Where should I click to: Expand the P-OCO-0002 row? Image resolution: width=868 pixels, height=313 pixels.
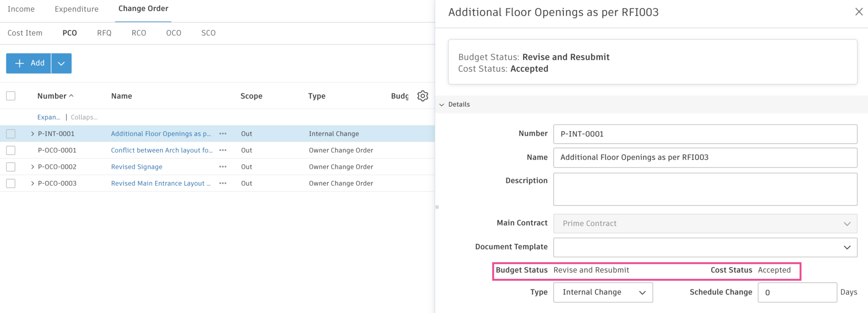33,167
